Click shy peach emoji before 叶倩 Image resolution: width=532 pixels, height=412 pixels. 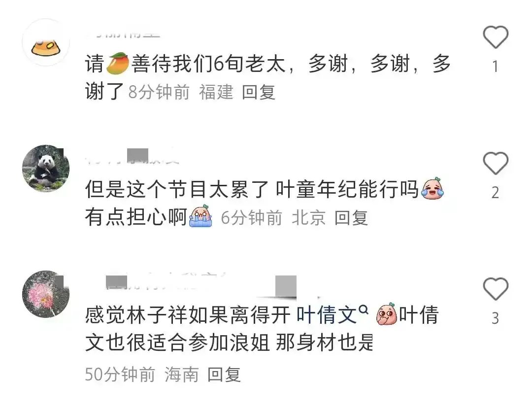pos(387,314)
